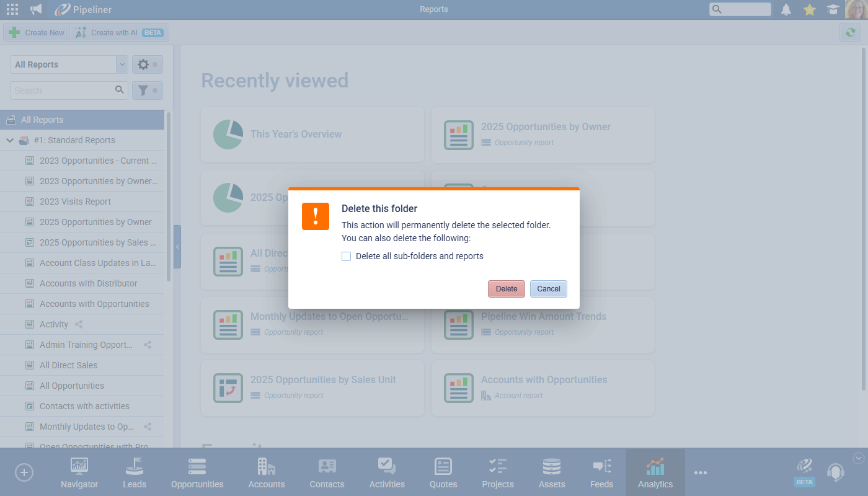Image resolution: width=868 pixels, height=496 pixels.
Task: Switch to the Accounts tab
Action: [x=267, y=472]
